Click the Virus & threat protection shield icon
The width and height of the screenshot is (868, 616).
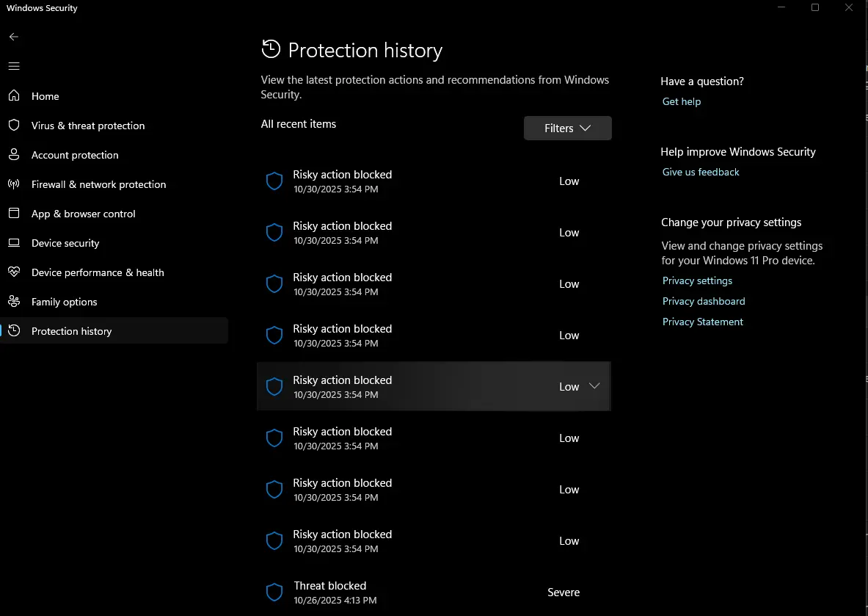pos(14,126)
